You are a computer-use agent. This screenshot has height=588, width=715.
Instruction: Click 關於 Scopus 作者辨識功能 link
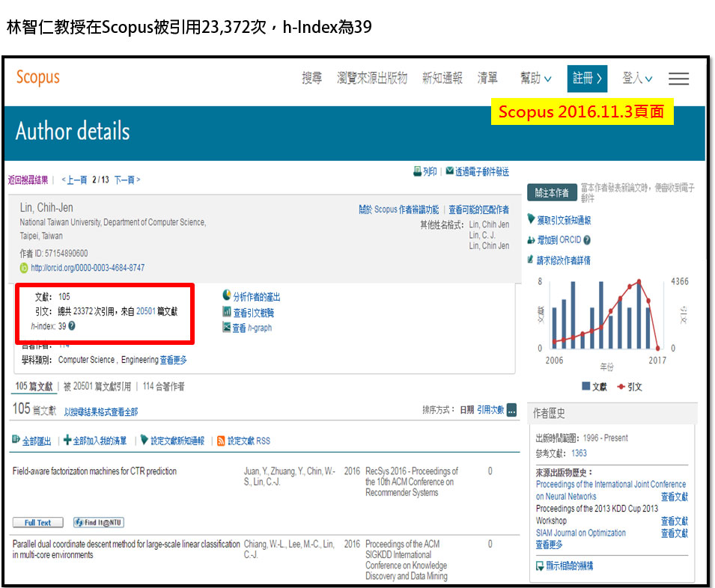pos(398,209)
